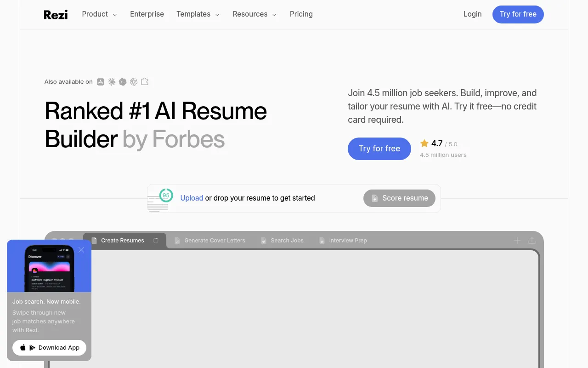The height and width of the screenshot is (368, 588).
Task: Expand the Resources dropdown menu
Action: pos(254,14)
